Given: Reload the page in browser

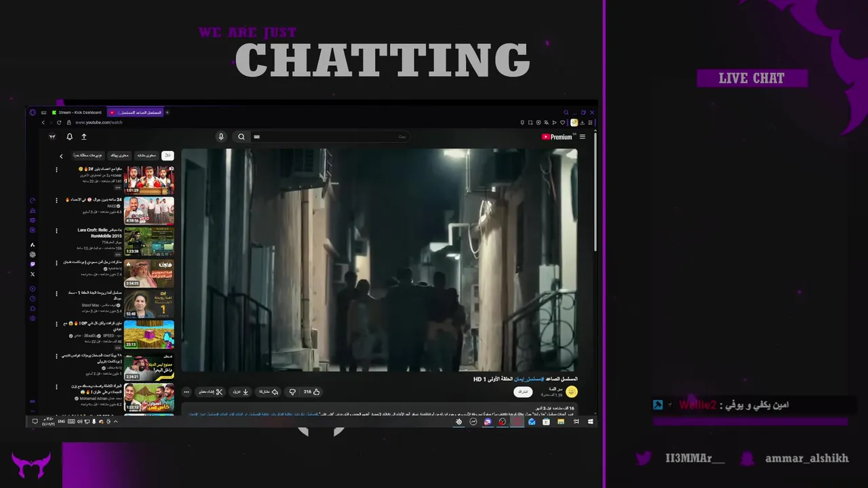Looking at the screenshot, I should click(x=59, y=123).
